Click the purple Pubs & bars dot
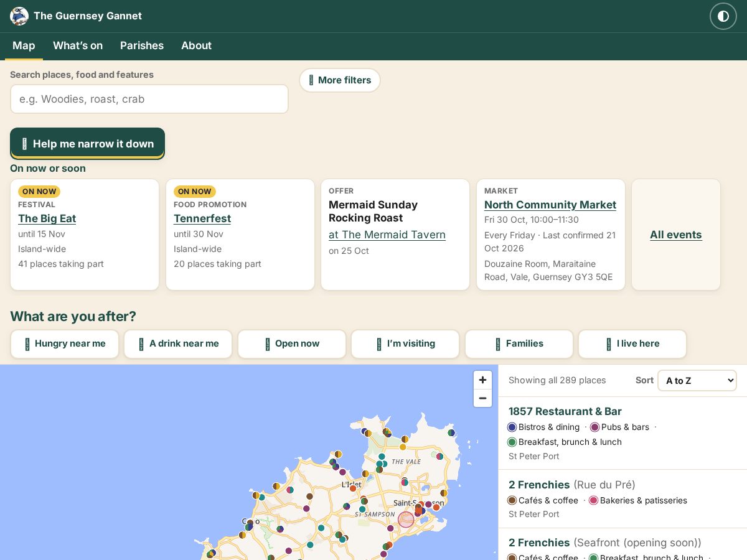Viewport: 747px width, 560px height. [x=595, y=427]
